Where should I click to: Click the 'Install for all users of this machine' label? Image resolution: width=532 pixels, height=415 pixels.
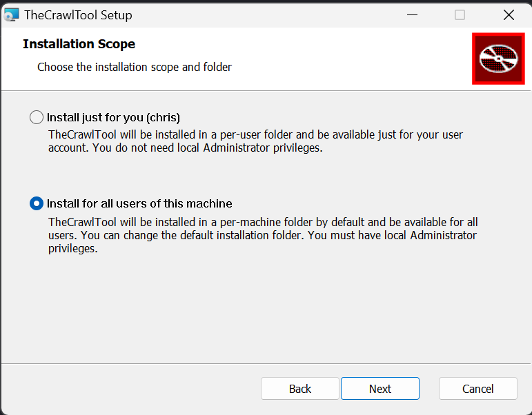coord(139,203)
